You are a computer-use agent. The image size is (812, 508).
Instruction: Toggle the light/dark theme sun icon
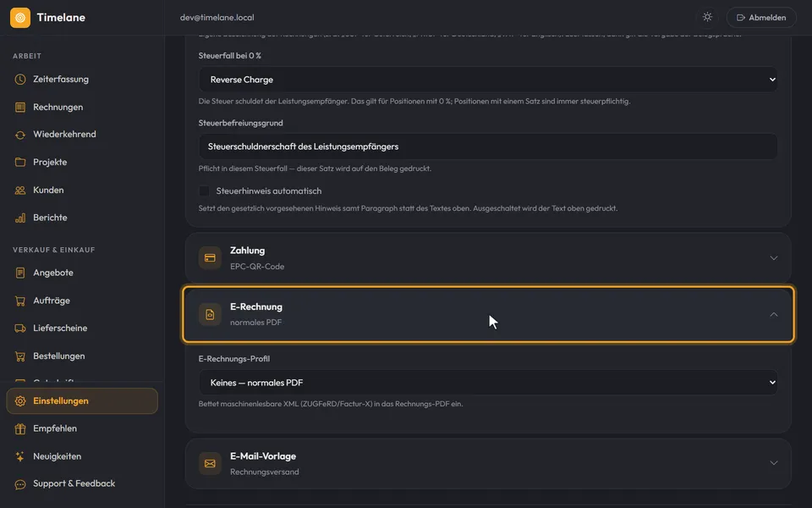click(707, 17)
